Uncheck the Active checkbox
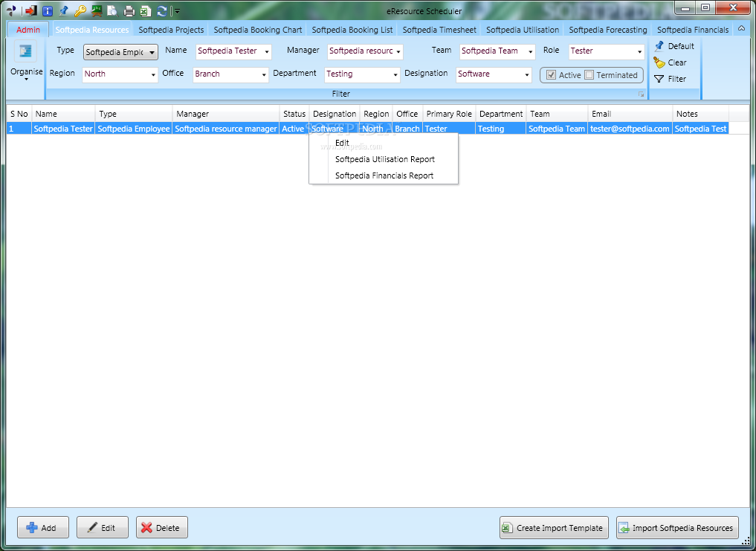 (551, 75)
